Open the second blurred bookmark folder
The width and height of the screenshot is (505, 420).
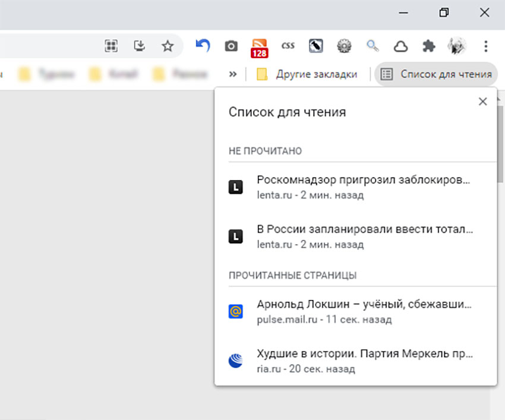[x=113, y=74]
